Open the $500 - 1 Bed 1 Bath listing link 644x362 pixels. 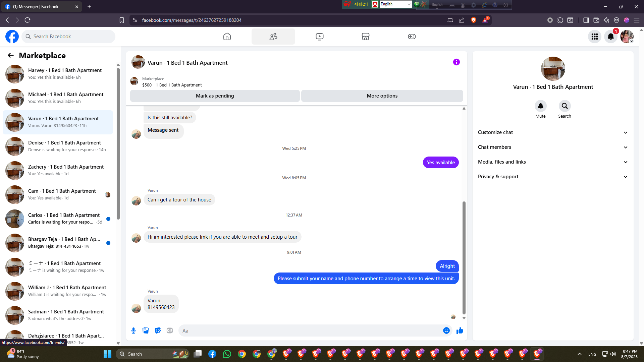tap(172, 85)
